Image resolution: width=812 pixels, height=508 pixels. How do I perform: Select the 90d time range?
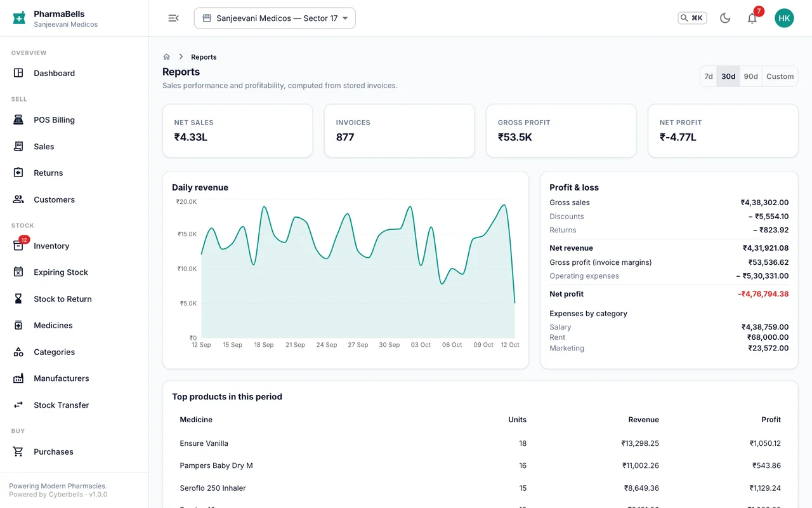tap(751, 76)
